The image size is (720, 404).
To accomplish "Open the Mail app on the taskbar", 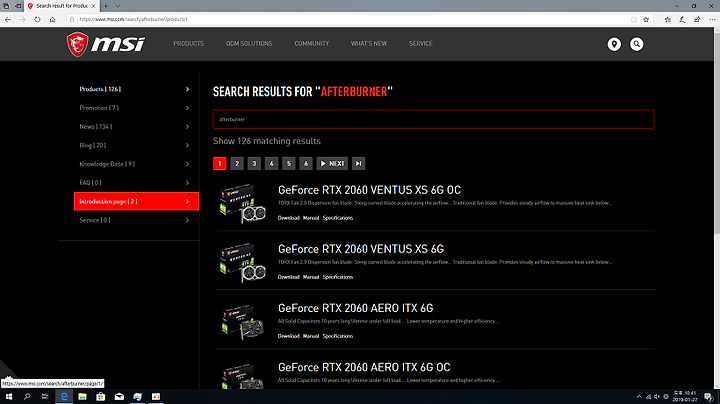I will point(119,397).
